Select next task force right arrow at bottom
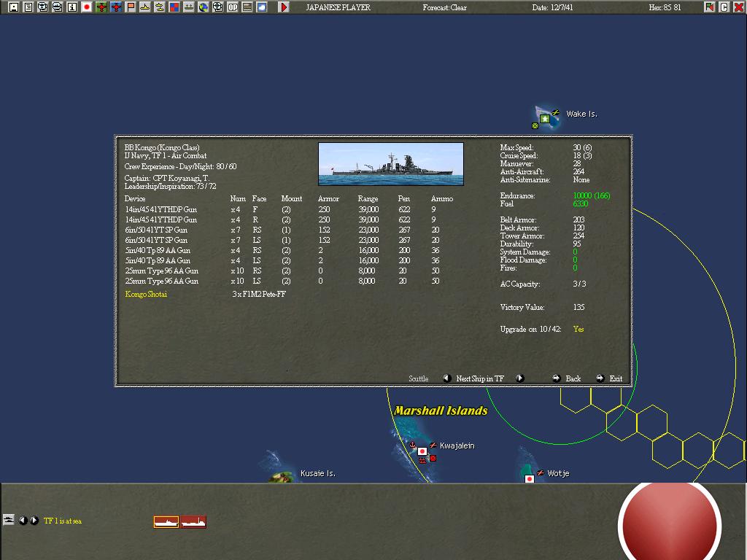The height and width of the screenshot is (560, 747). 34,521
